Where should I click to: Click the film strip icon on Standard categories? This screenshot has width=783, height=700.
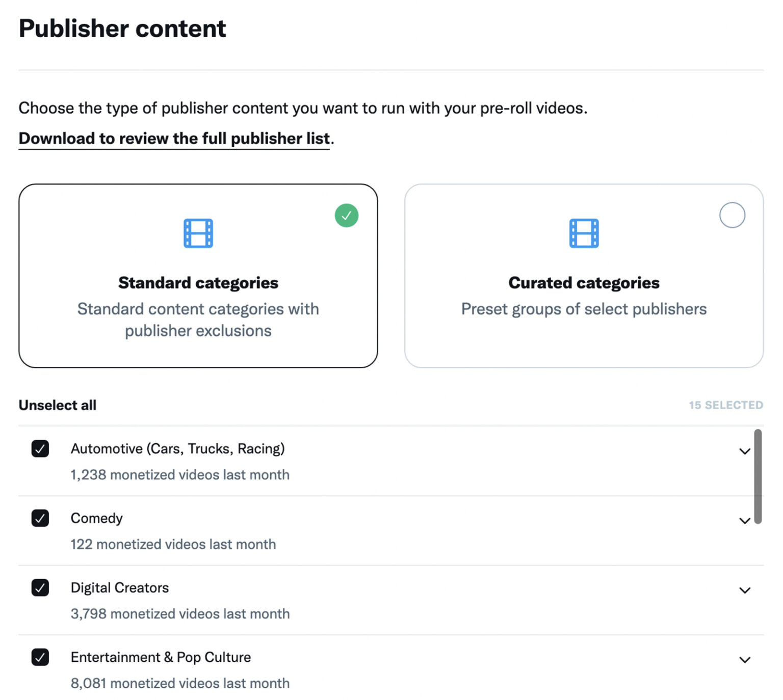198,234
